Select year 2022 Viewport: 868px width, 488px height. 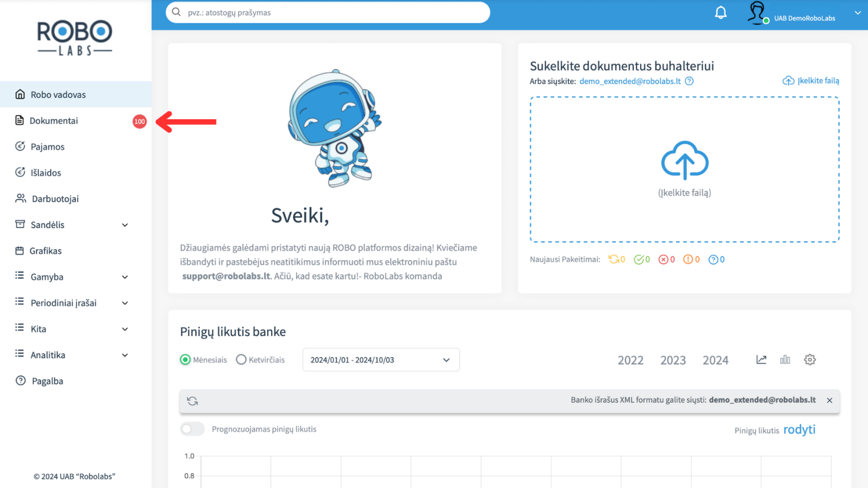[630, 360]
